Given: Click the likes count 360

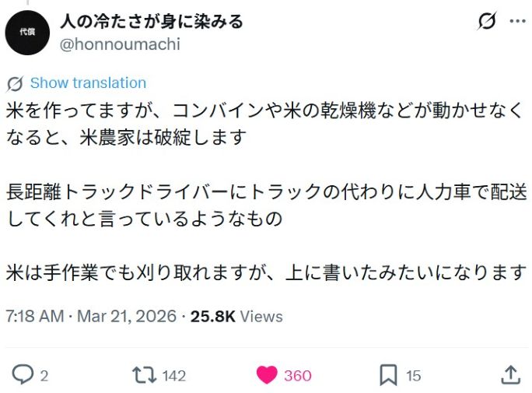Looking at the screenshot, I should (297, 376).
